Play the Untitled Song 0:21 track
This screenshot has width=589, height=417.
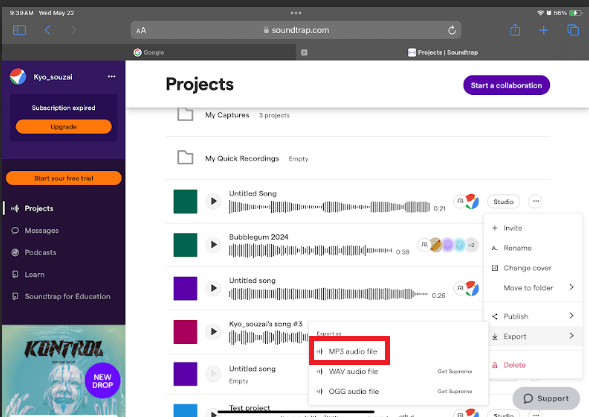point(213,201)
